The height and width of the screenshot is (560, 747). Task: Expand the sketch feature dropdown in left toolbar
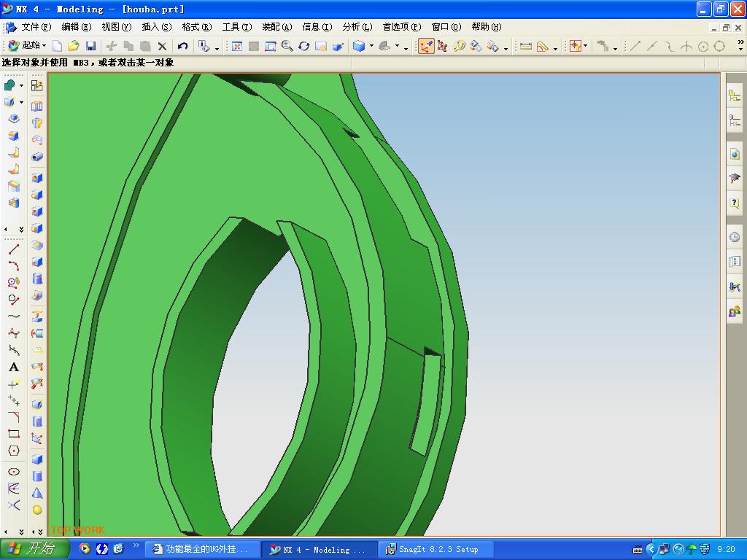(x=21, y=85)
